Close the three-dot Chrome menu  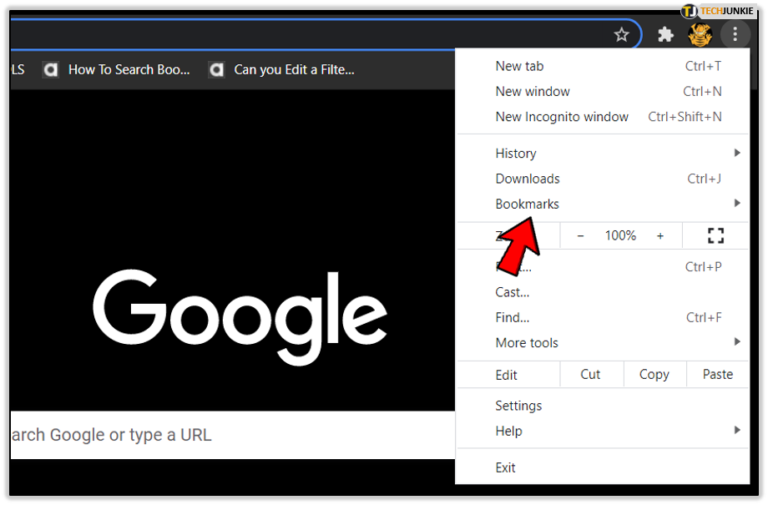pos(735,34)
